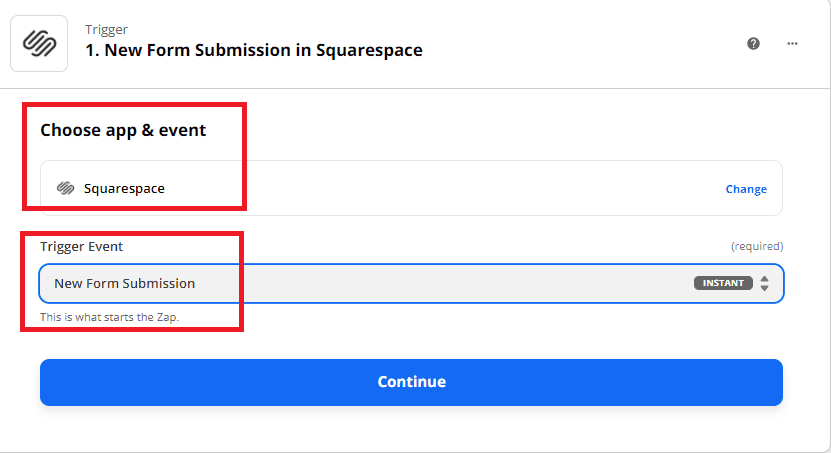Click the up-down arrows on Trigger Event
This screenshot has width=831, height=453.
(764, 283)
